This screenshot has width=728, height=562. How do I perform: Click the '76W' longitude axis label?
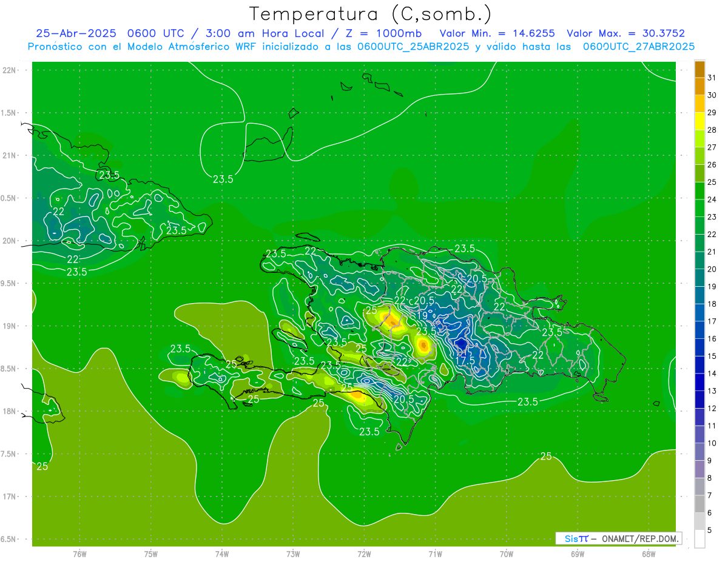tap(79, 554)
